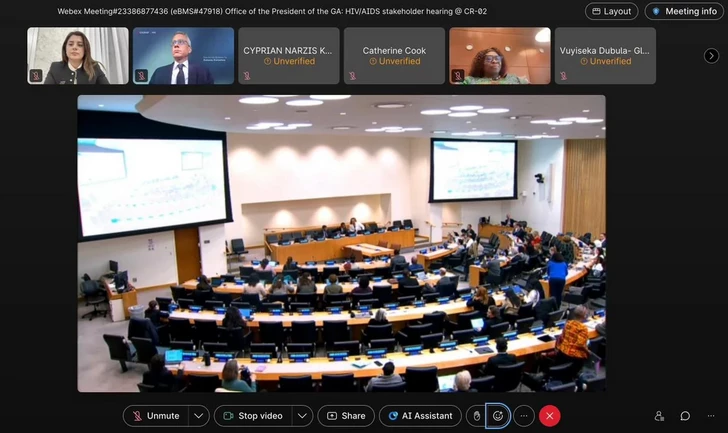Click the Share button
The image size is (728, 433).
[346, 416]
